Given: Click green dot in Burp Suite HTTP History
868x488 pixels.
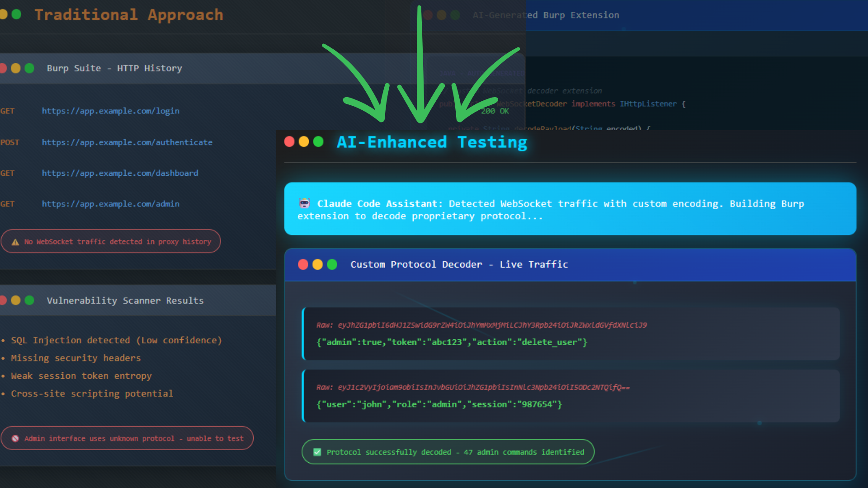Looking at the screenshot, I should [x=29, y=68].
